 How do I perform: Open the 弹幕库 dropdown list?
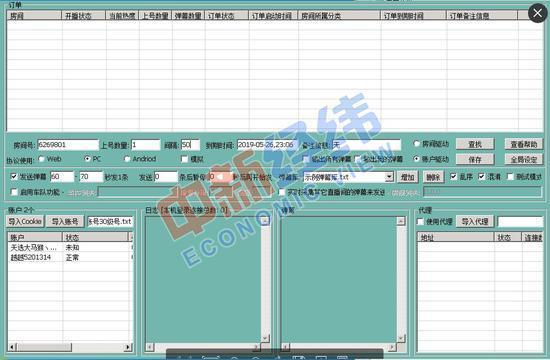point(389,177)
